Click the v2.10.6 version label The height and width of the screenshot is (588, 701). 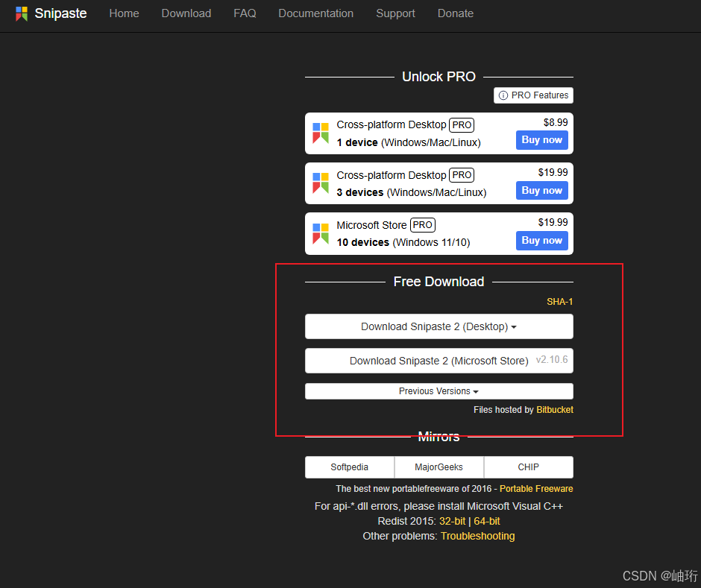pos(552,360)
